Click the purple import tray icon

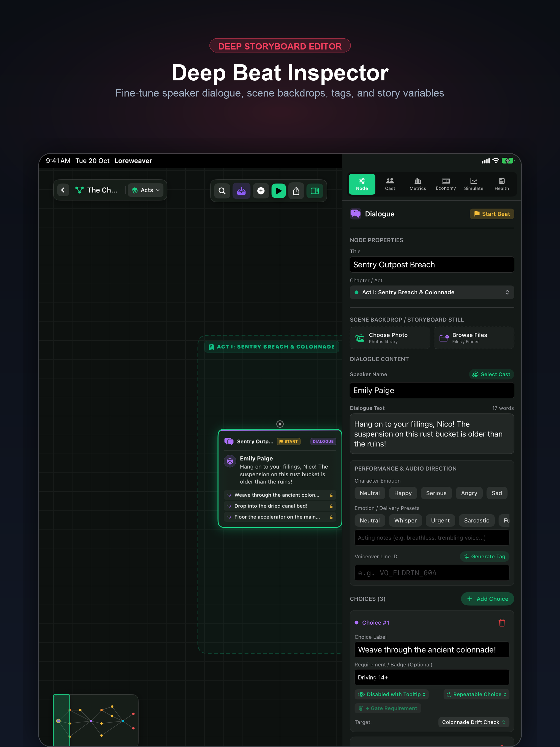[x=241, y=191]
